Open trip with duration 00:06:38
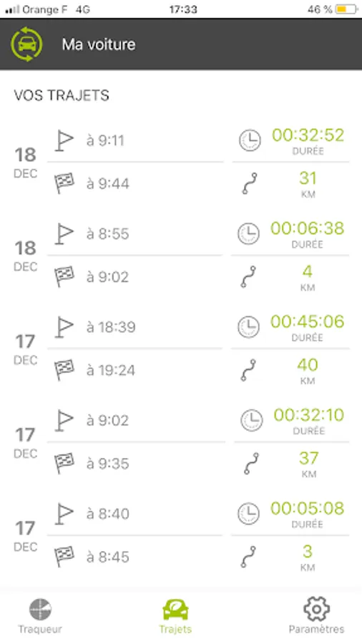This screenshot has height=644, width=362. 307,228
